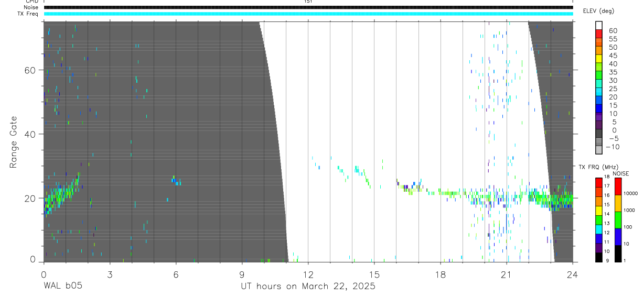644x297 pixels.
Task: Click the light gray bottom ELEV colorbar segment
Action: tap(599, 150)
